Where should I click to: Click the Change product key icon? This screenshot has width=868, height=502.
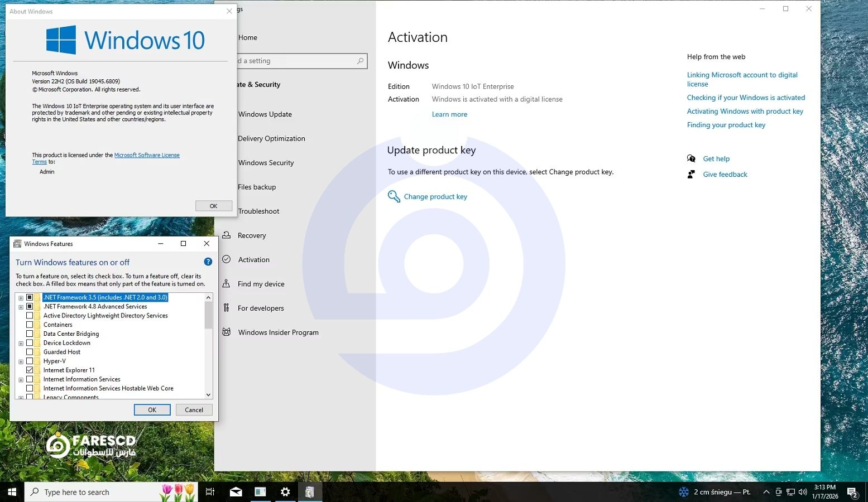[x=394, y=196]
